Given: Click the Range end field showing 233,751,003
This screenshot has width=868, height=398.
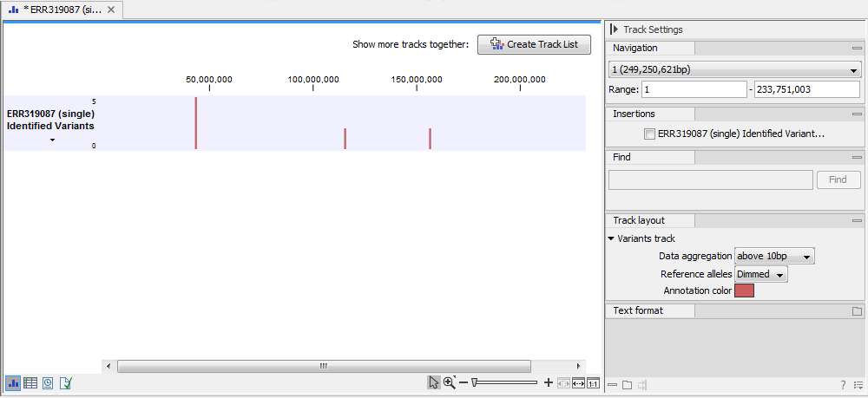Looking at the screenshot, I should pos(807,89).
